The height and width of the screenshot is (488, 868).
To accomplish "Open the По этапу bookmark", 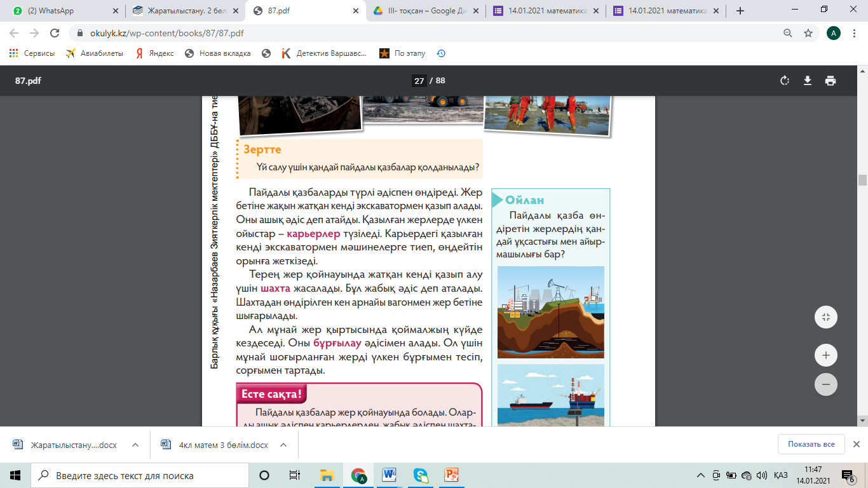I will [x=402, y=53].
